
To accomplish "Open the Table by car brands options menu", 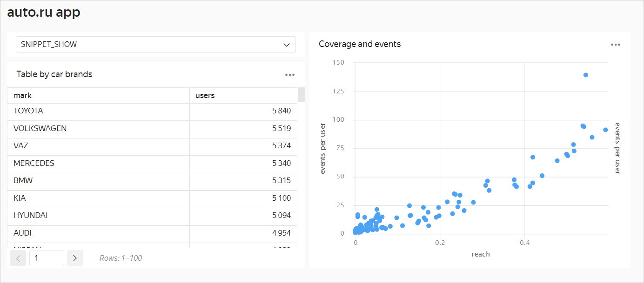I will [289, 75].
